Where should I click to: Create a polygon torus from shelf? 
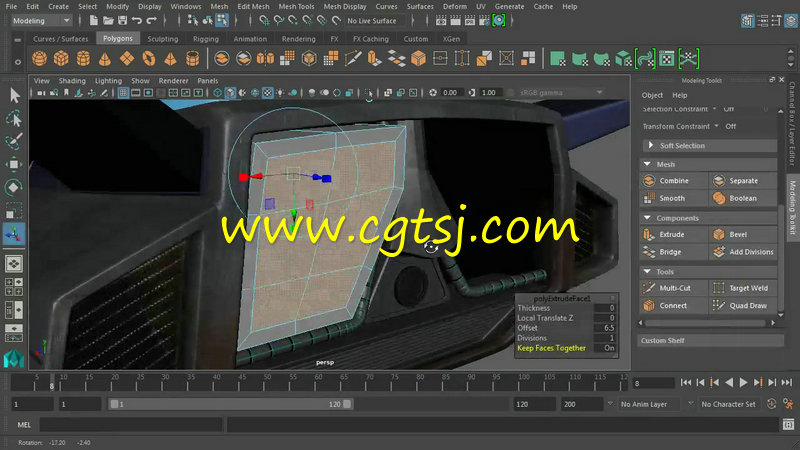click(148, 59)
